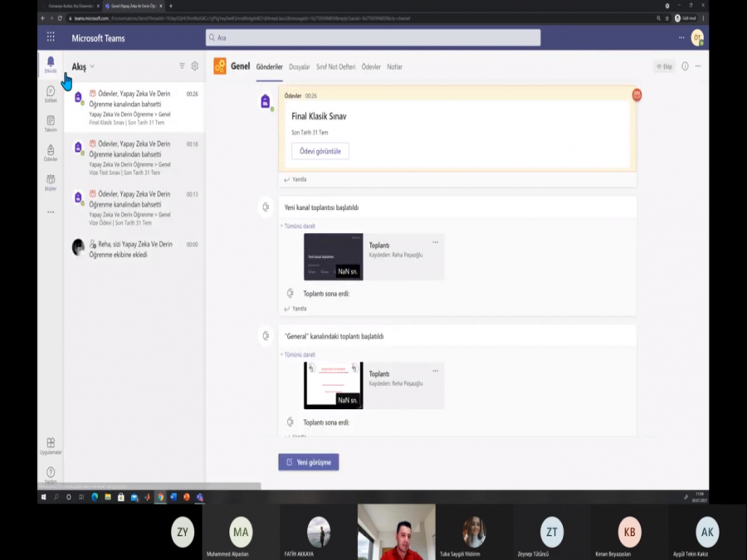Open the 00:18 Vize Test Sınavı notification

pyautogui.click(x=134, y=158)
